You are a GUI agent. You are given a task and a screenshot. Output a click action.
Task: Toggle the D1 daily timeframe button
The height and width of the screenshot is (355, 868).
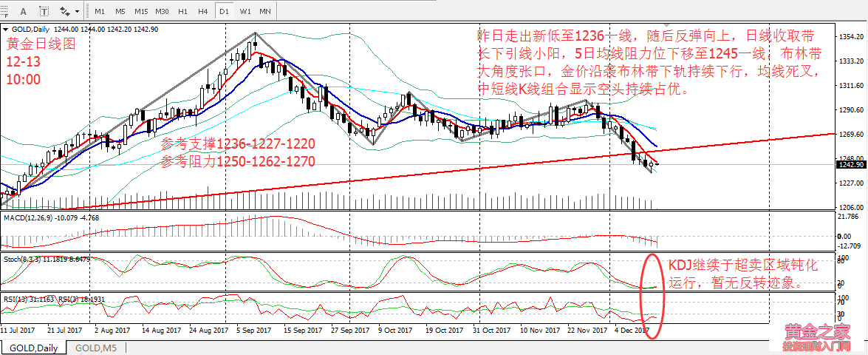click(x=223, y=12)
